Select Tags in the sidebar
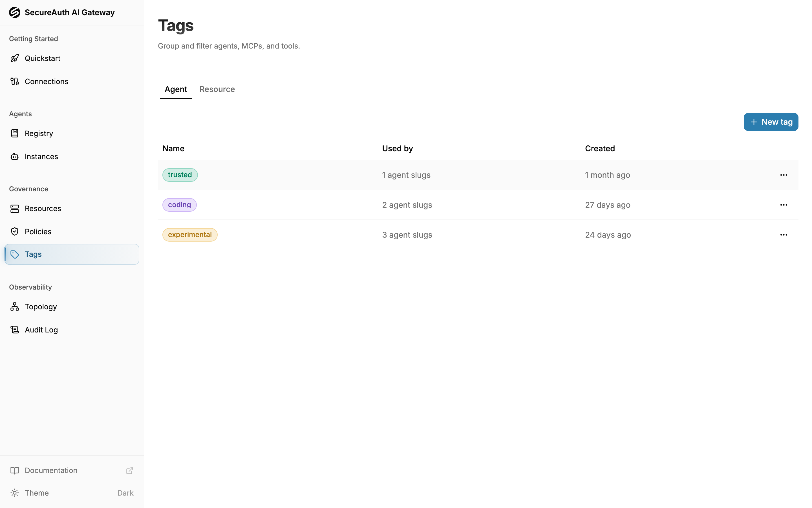 point(72,254)
